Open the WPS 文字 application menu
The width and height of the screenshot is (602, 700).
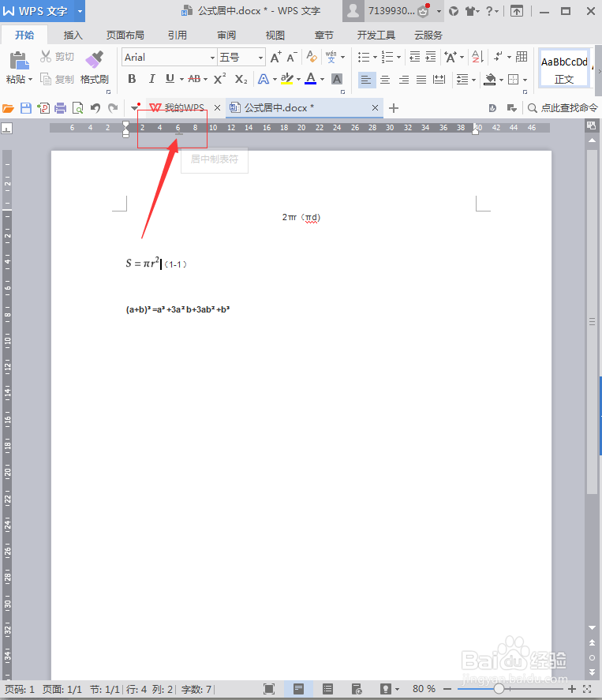pyautogui.click(x=43, y=11)
